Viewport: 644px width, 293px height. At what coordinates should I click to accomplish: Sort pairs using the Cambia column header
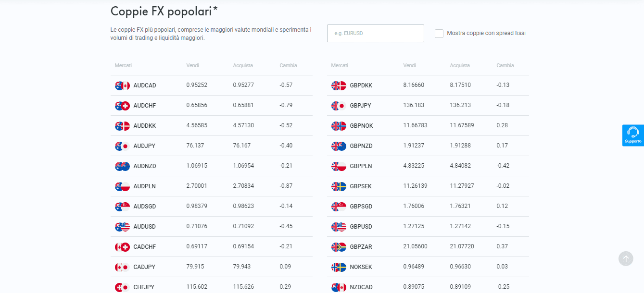288,65
